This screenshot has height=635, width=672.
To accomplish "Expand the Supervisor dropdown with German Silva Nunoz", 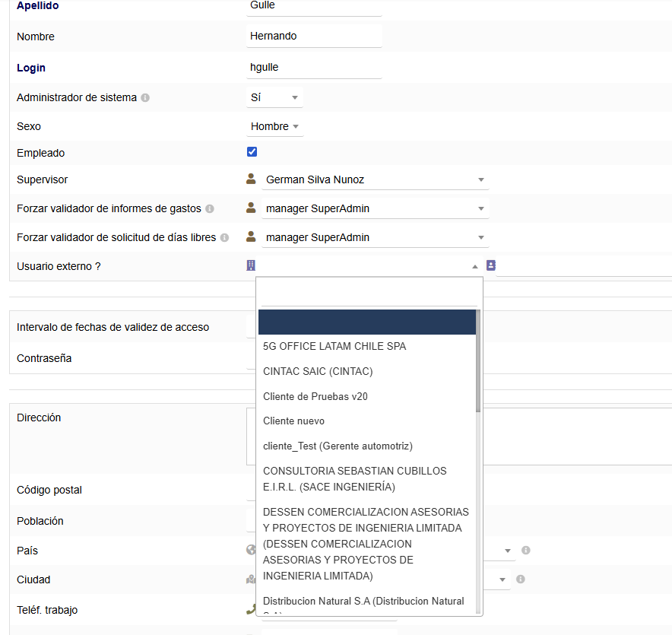I will pos(374,179).
